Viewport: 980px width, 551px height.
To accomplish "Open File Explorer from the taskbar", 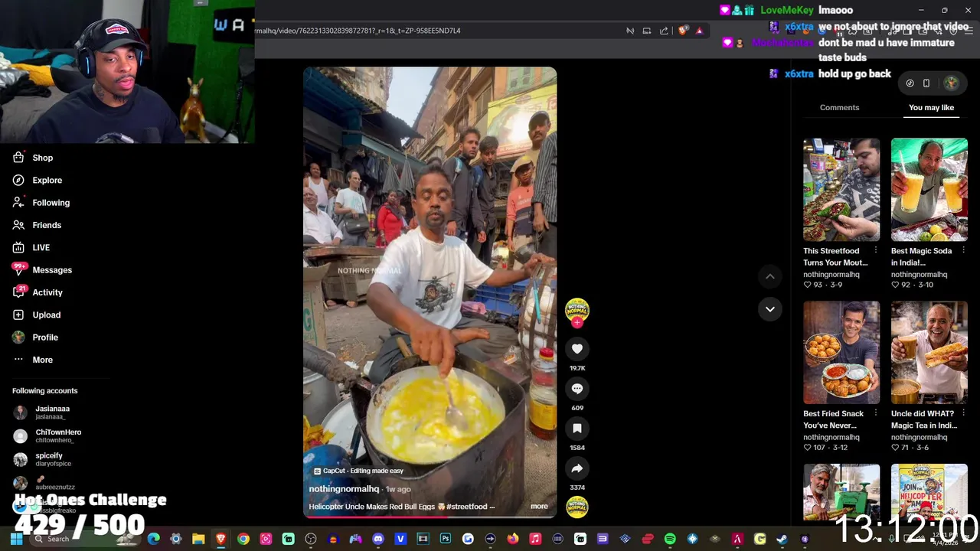I will tap(198, 539).
